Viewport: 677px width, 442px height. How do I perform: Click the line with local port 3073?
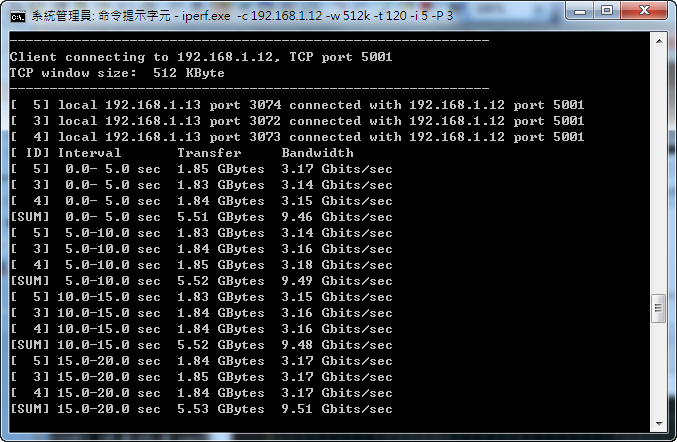tap(297, 137)
